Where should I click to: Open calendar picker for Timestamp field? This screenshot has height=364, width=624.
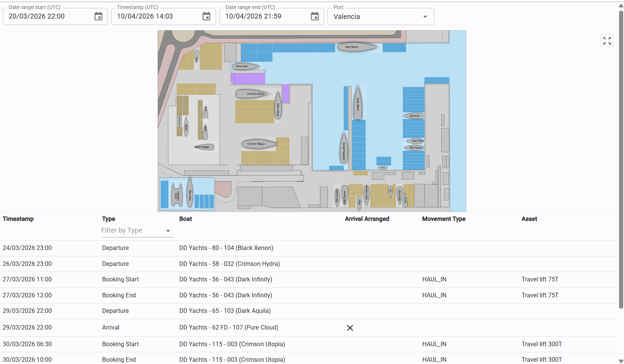[x=206, y=16]
